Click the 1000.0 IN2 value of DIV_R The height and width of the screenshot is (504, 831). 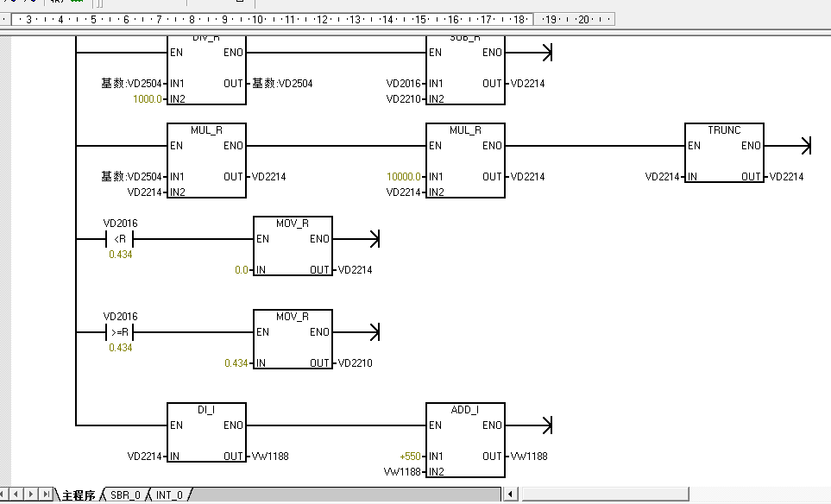point(147,99)
